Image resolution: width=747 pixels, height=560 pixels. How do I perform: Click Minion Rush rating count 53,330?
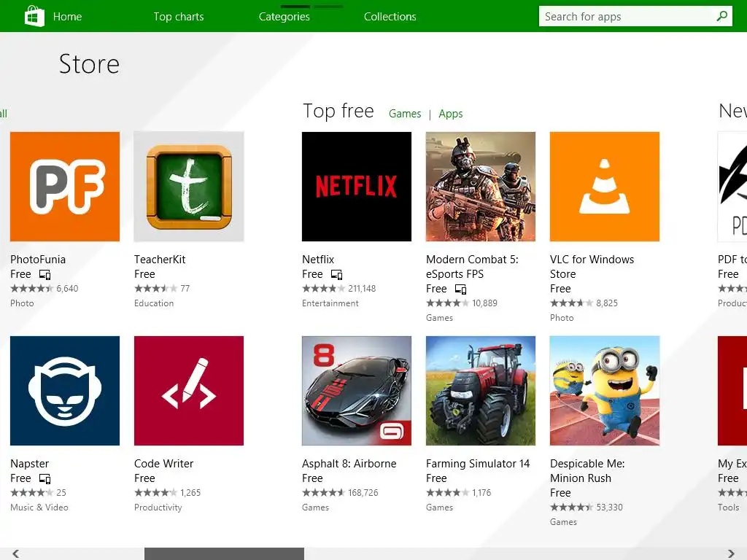609,507
